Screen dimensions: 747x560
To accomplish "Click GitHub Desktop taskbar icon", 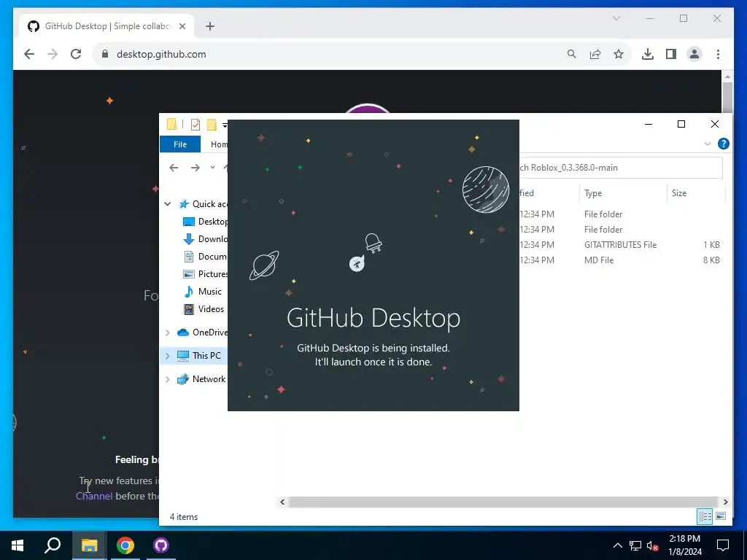I will point(161,545).
